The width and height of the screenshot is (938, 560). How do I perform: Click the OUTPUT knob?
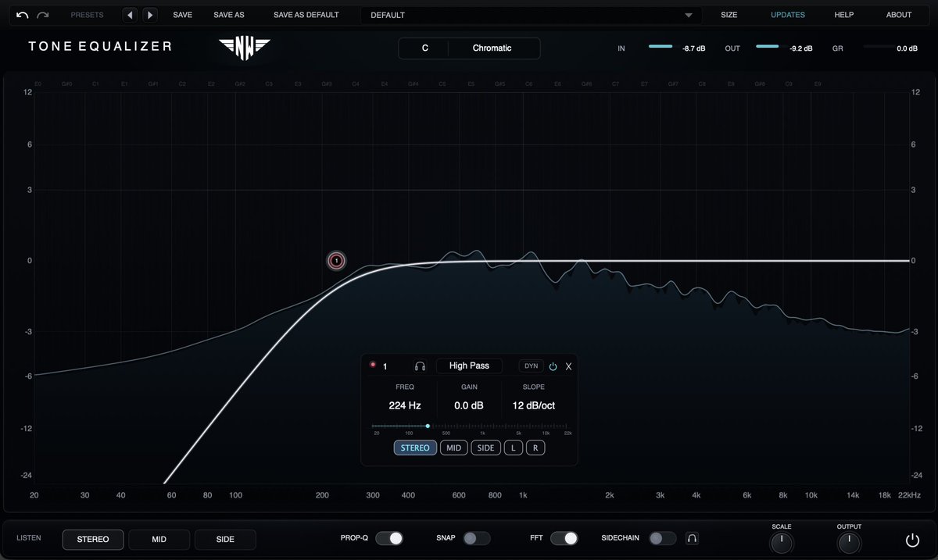pyautogui.click(x=849, y=543)
